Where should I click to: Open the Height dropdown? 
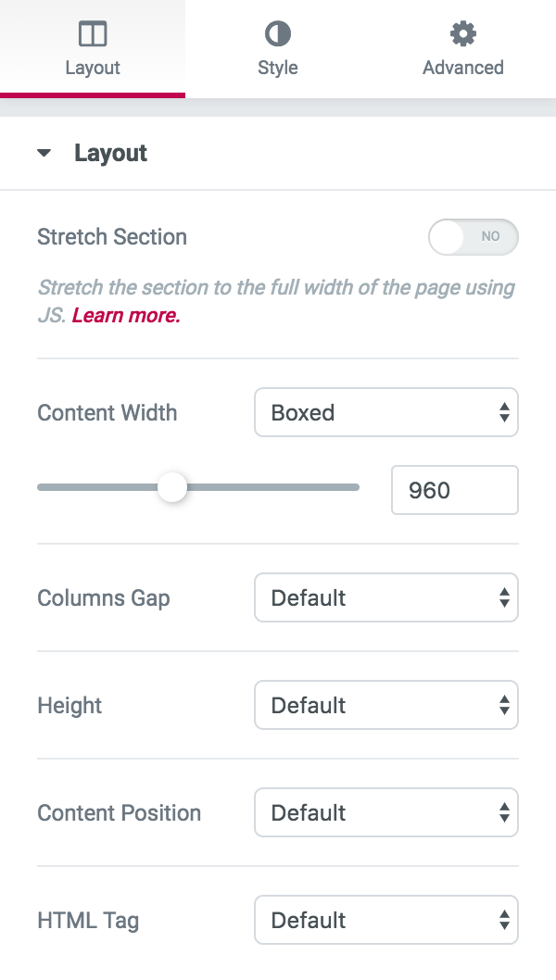click(385, 706)
